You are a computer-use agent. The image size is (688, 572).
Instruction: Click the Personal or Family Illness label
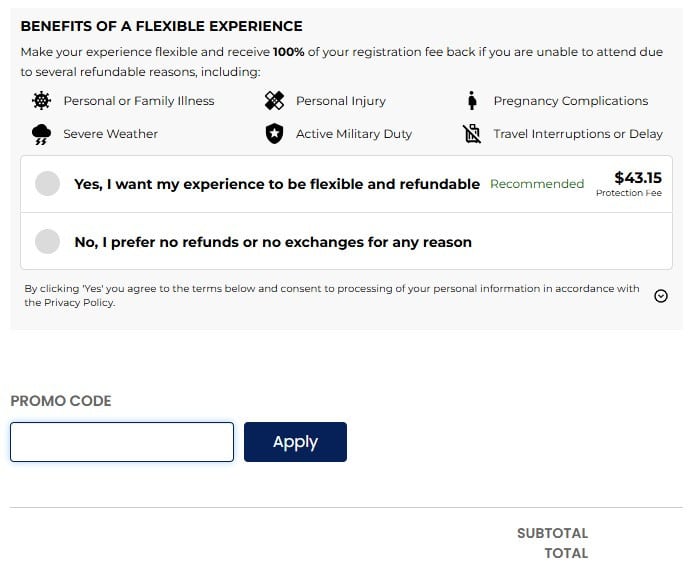138,101
